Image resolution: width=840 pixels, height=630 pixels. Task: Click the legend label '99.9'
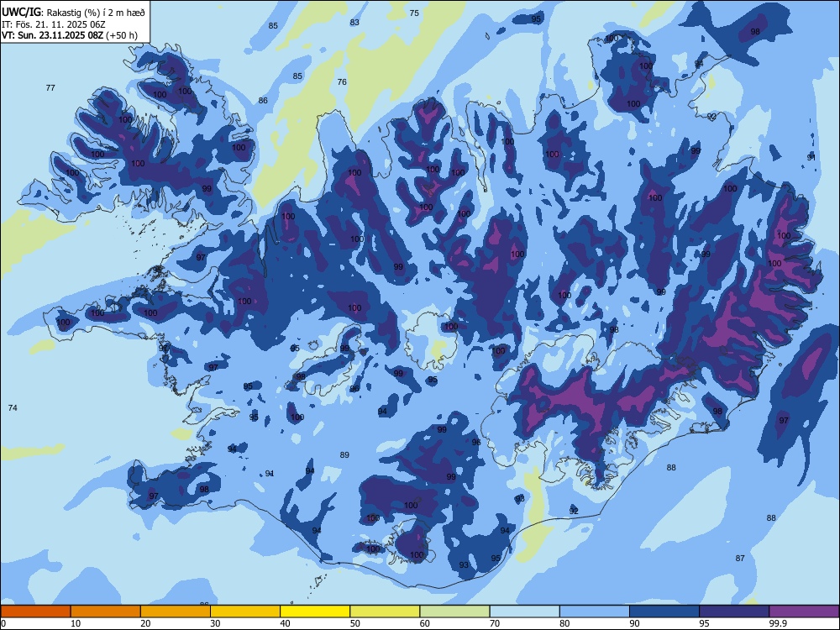coord(778,623)
